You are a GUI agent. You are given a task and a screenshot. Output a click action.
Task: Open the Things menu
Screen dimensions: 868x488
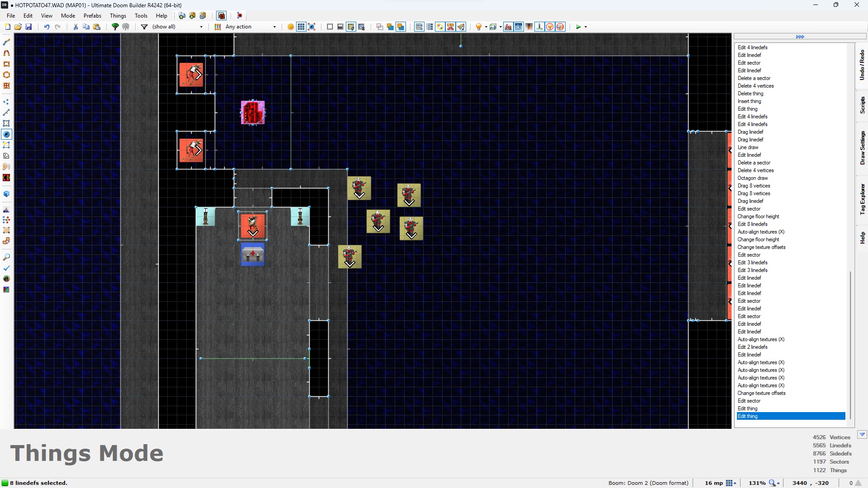coord(118,16)
